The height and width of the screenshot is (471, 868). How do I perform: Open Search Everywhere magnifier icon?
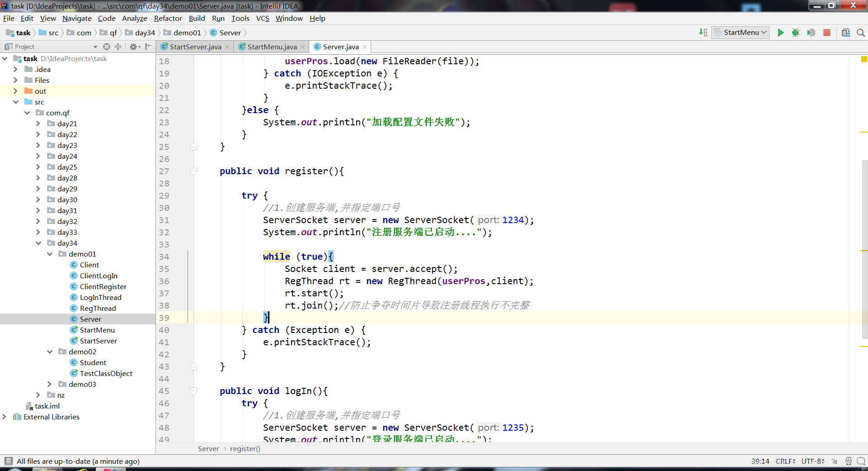point(861,33)
